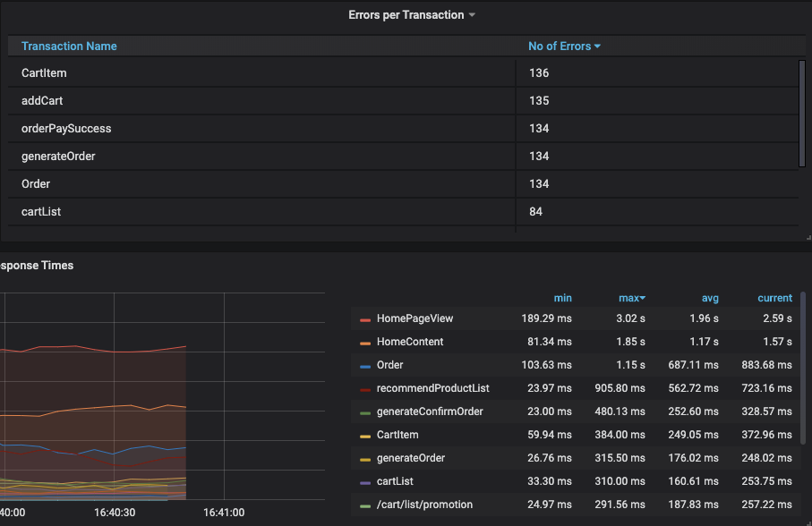This screenshot has width=812, height=526.
Task: Click HomePageView max value 3.02 s
Action: [x=630, y=318]
